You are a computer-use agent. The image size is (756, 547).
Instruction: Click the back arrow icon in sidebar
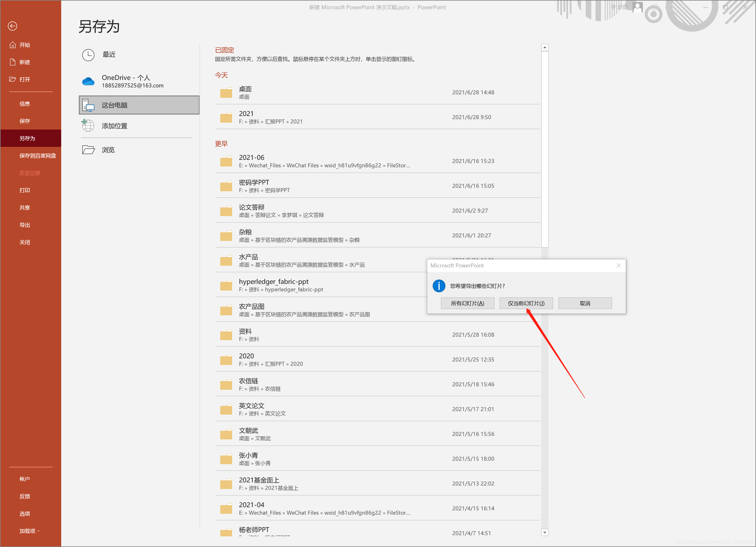coord(13,26)
